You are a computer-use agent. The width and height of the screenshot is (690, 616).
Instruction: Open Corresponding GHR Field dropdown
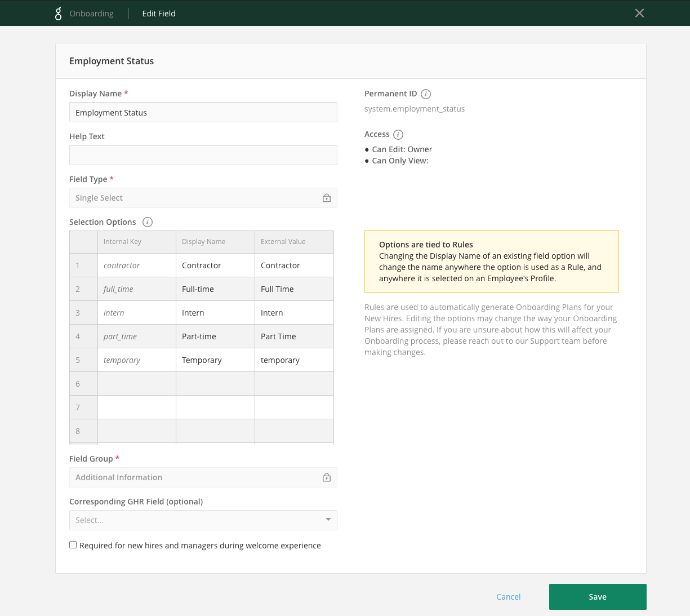click(x=203, y=520)
